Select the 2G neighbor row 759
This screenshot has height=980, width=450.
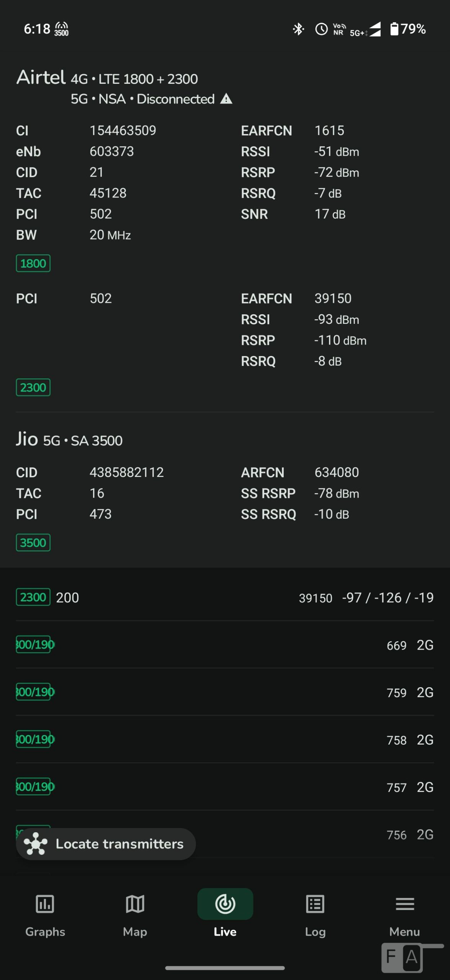point(225,692)
